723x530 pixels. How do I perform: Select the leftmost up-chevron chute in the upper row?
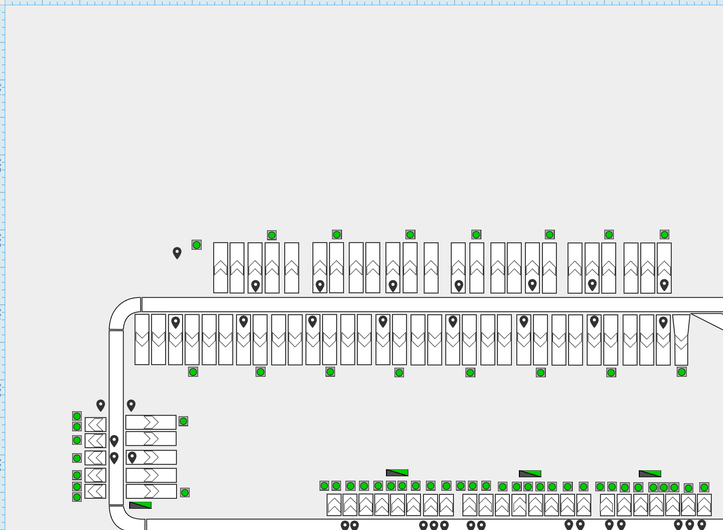pos(221,268)
